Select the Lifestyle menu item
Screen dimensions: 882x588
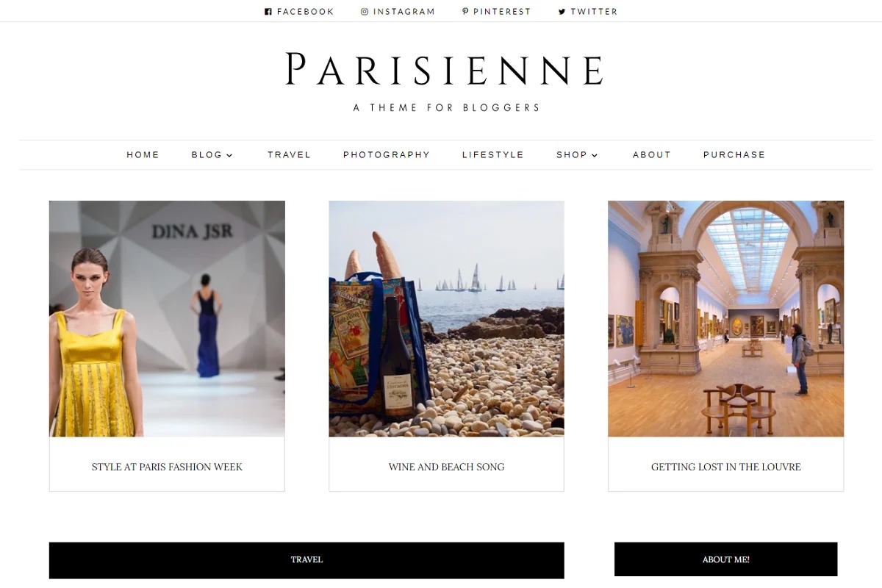pos(493,155)
